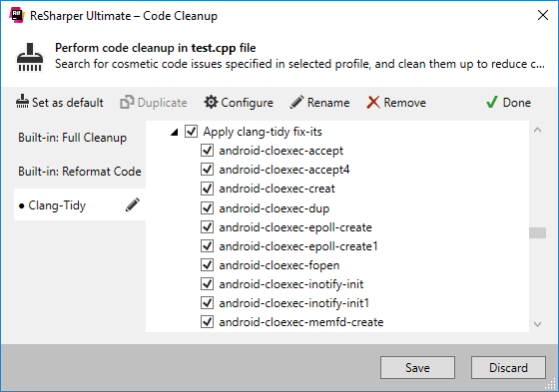The width and height of the screenshot is (559, 392).
Task: Click the Discard button
Action: pyautogui.click(x=508, y=367)
